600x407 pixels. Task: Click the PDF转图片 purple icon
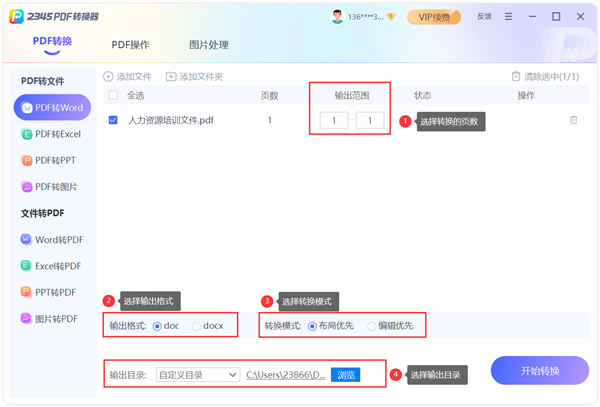click(26, 187)
